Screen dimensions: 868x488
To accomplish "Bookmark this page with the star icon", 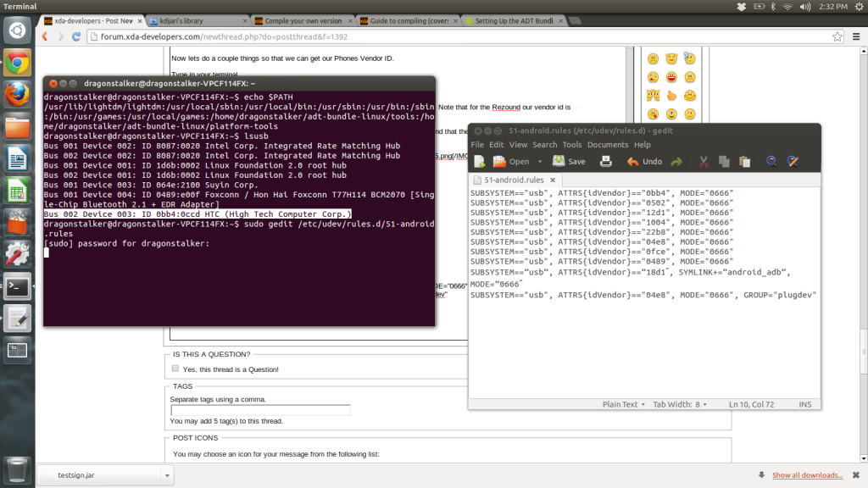I will 837,36.
